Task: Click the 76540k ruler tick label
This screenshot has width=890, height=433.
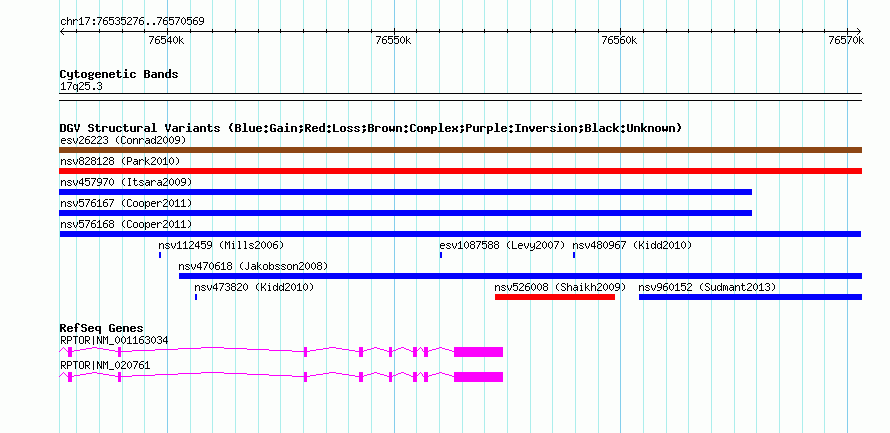Action: tap(166, 40)
